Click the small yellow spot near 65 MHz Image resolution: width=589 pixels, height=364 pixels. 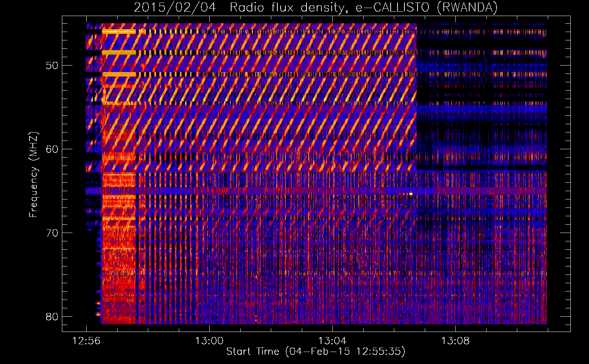tap(411, 194)
